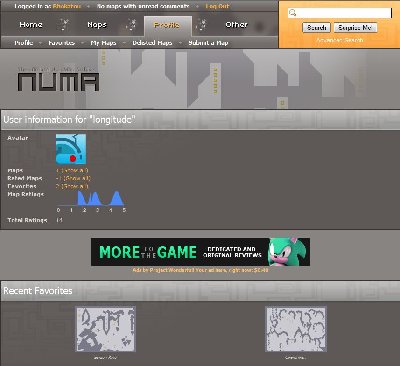This screenshot has width=400, height=366.
Task: Open the Advanced Search link
Action: pos(340,40)
